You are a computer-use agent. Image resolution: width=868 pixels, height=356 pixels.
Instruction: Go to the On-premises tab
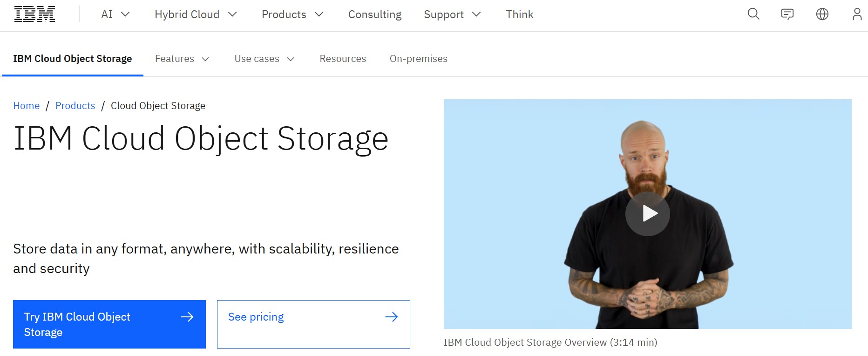click(419, 59)
